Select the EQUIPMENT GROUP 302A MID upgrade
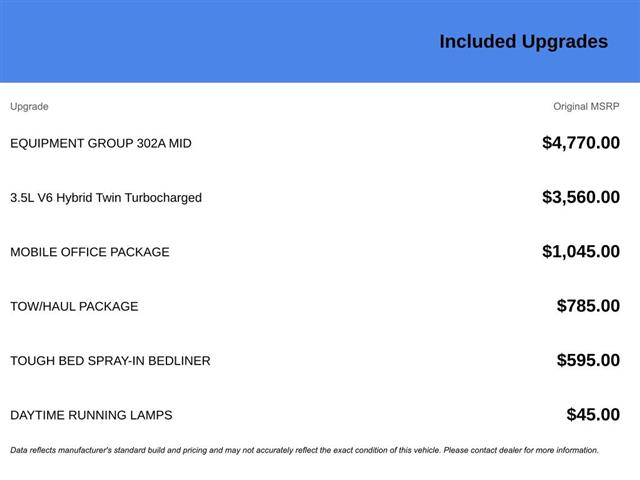Image resolution: width=640 pixels, height=480 pixels. click(101, 143)
